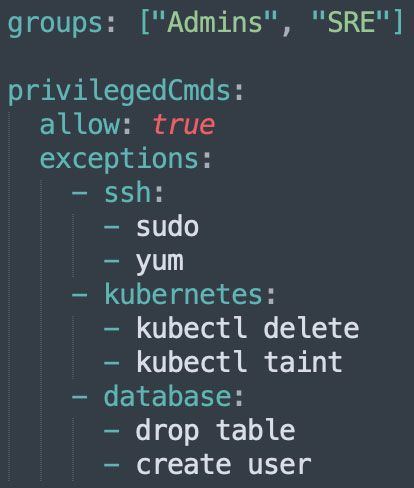Click the kubernetes list key

point(183,294)
